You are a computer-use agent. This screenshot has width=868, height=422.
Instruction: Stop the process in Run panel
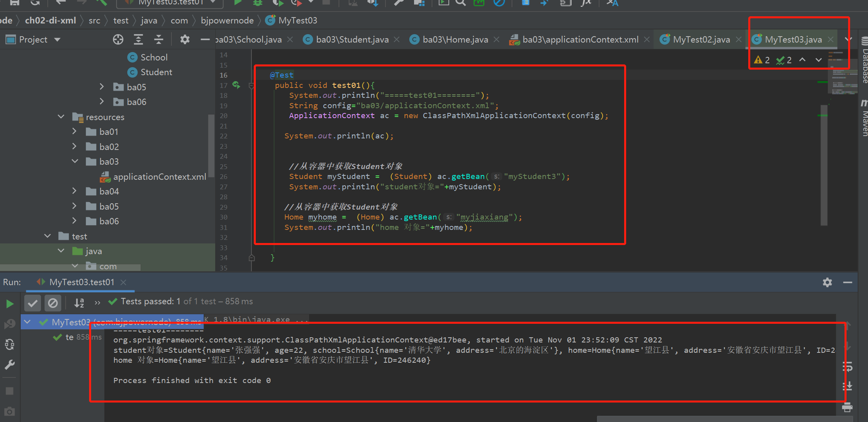click(10, 391)
